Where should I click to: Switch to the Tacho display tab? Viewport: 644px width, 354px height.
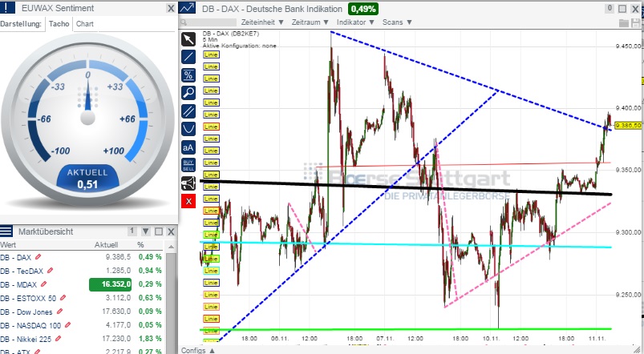pos(59,24)
